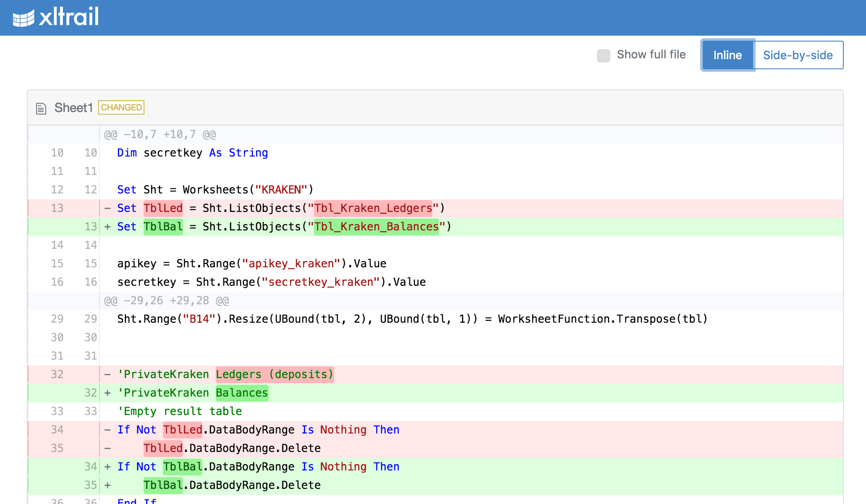Expand the hunk header @@ -29,26 +29,28 @@

(x=166, y=300)
